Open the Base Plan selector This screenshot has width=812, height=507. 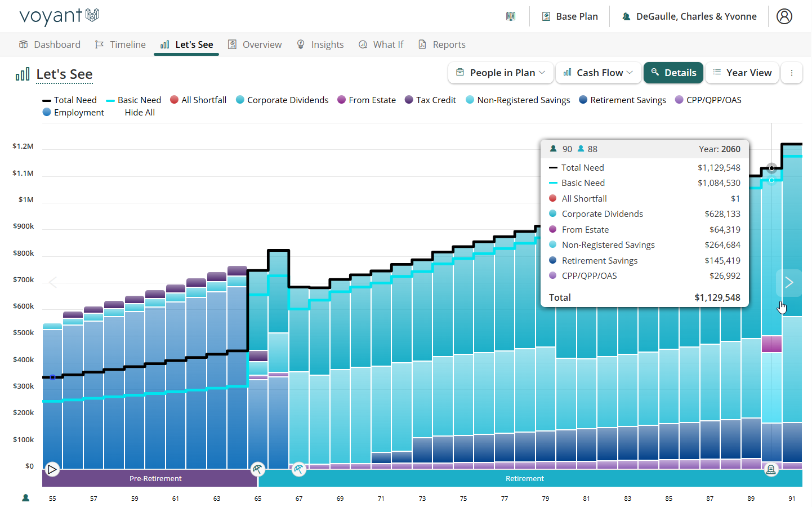tap(570, 16)
